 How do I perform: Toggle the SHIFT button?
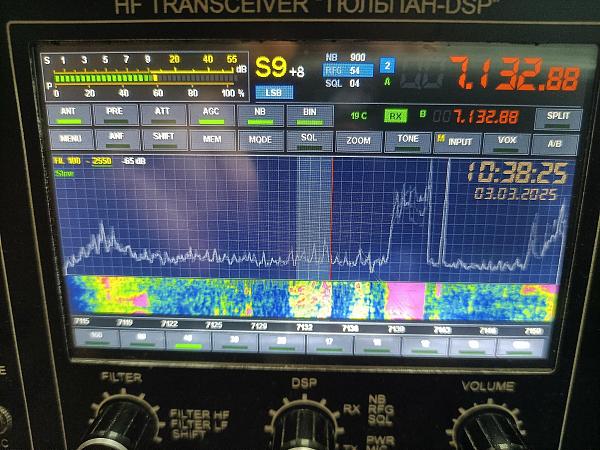pyautogui.click(x=165, y=140)
